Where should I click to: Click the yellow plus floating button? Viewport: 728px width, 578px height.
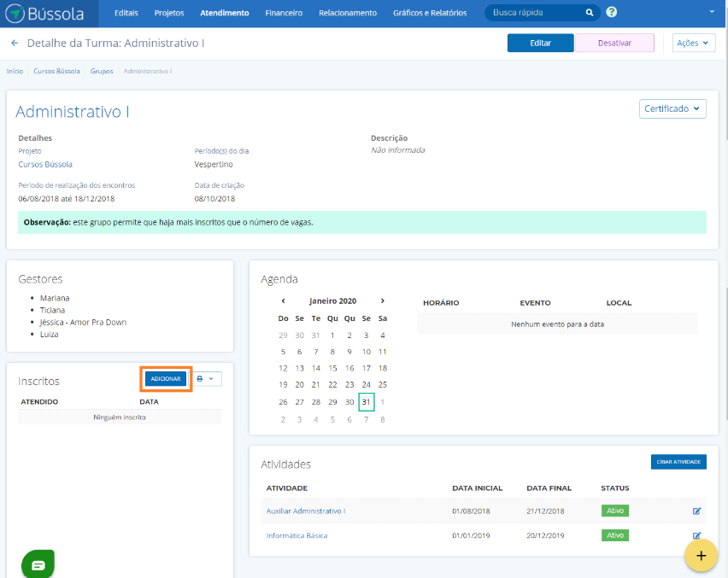pos(702,556)
